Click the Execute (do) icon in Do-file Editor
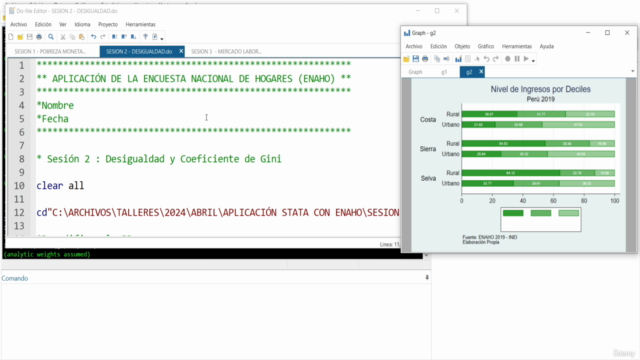Image resolution: width=640 pixels, height=360 pixels. (155, 37)
